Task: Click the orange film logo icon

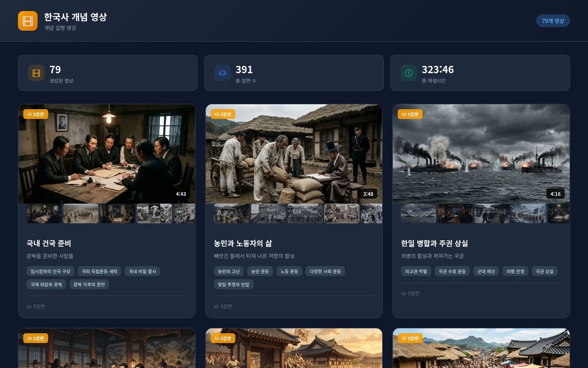Action: 28,21
